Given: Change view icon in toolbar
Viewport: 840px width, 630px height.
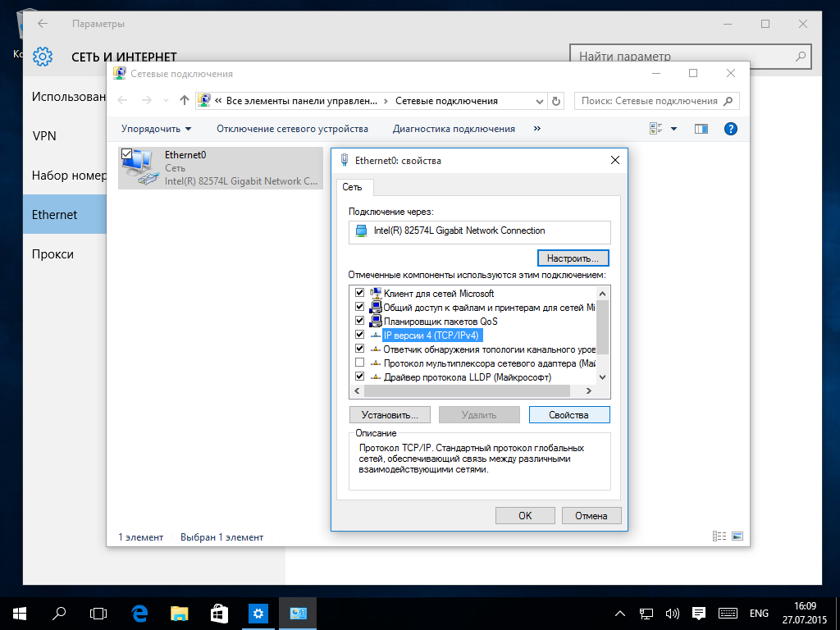Looking at the screenshot, I should [x=655, y=129].
